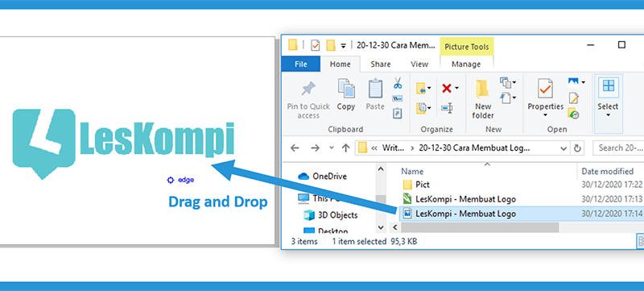The height and width of the screenshot is (291, 644).
Task: Click the Rename icon in Organize group
Action: pyautogui.click(x=447, y=108)
